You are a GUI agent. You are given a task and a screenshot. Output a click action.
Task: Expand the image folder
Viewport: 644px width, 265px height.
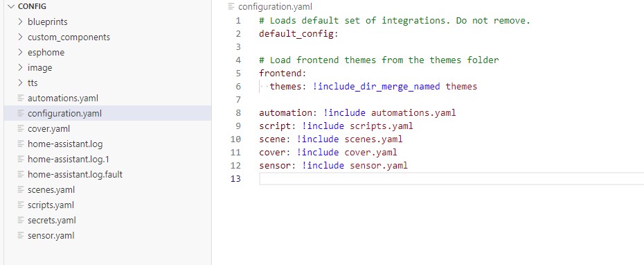pyautogui.click(x=21, y=67)
